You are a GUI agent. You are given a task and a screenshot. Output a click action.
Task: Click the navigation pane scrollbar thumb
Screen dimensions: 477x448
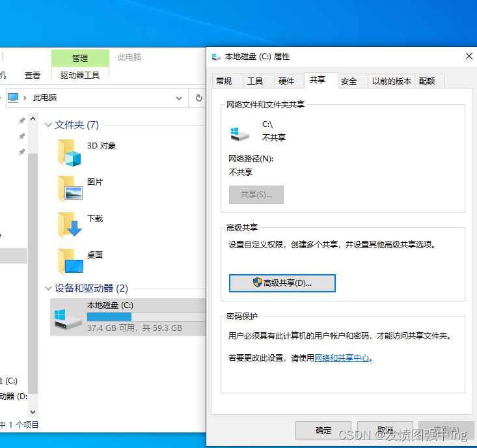pos(33,273)
